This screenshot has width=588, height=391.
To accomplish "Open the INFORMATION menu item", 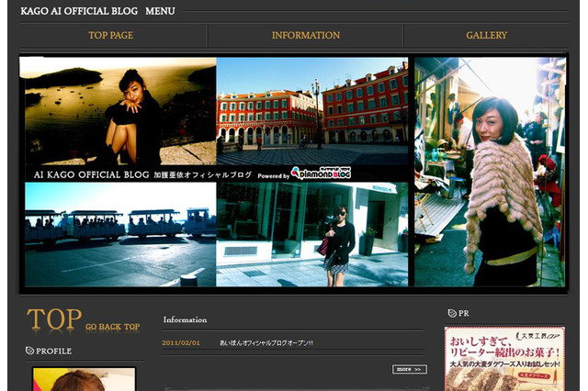I will pyautogui.click(x=305, y=36).
